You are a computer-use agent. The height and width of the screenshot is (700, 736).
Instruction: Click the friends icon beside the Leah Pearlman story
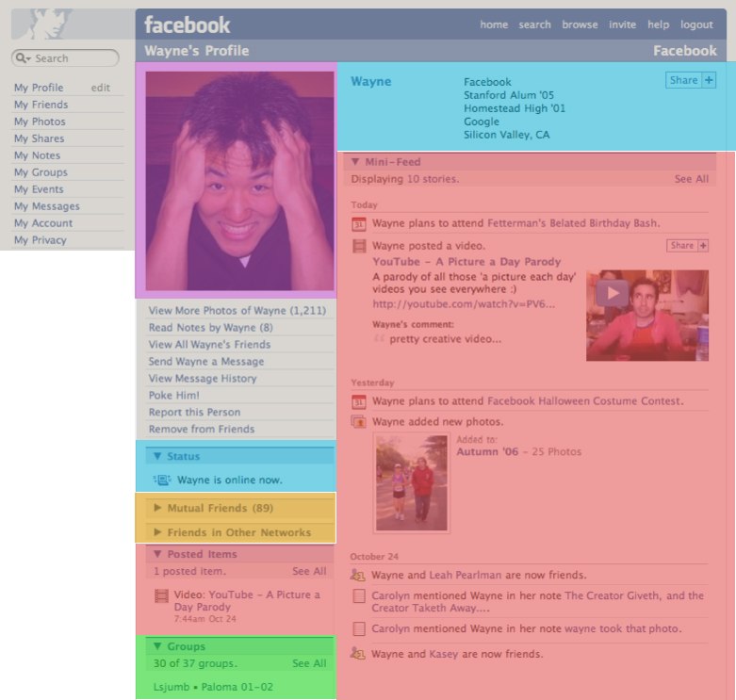(x=358, y=575)
